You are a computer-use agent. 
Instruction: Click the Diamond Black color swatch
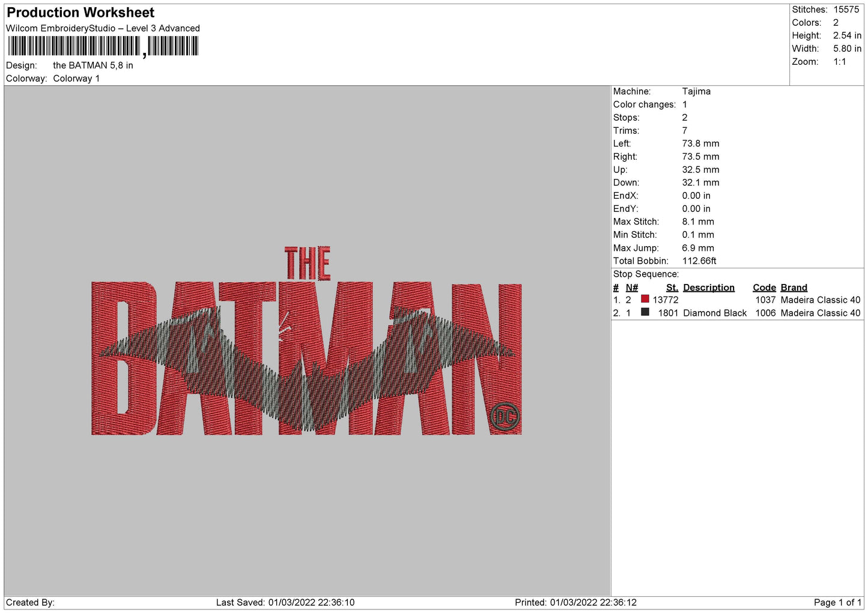click(x=645, y=312)
